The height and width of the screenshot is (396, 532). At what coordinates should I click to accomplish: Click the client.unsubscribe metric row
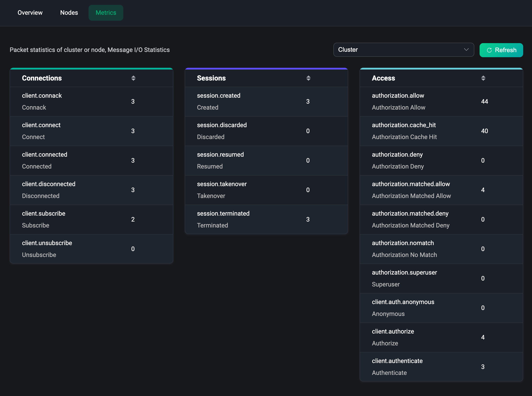pyautogui.click(x=91, y=249)
